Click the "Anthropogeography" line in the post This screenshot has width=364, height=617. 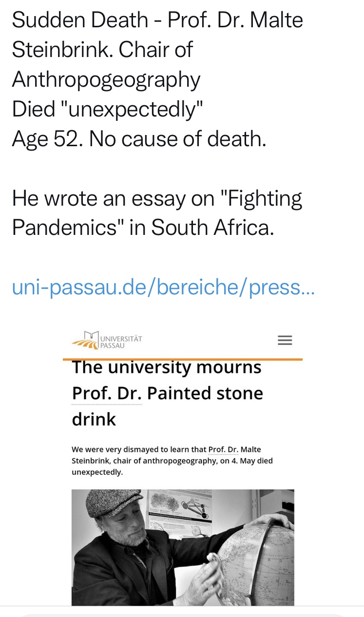(x=106, y=79)
